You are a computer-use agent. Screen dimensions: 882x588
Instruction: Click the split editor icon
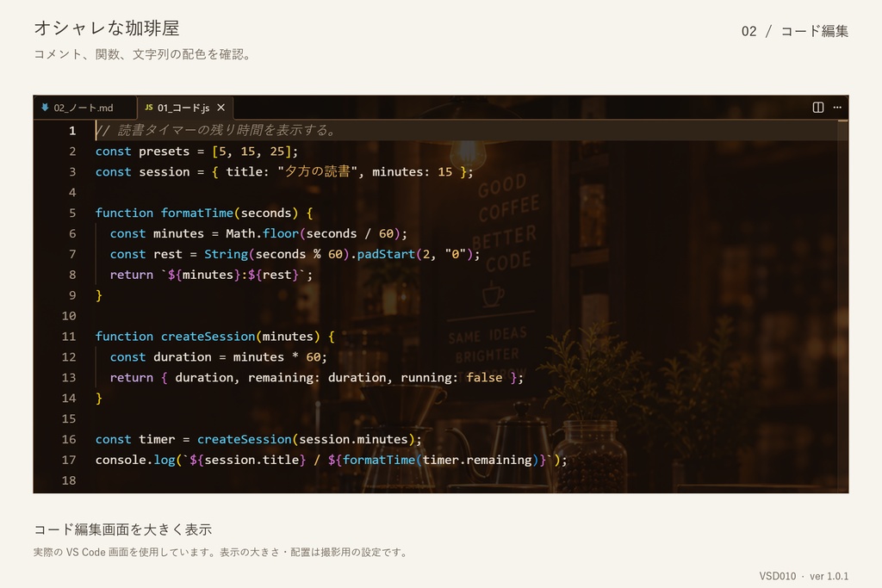click(818, 108)
